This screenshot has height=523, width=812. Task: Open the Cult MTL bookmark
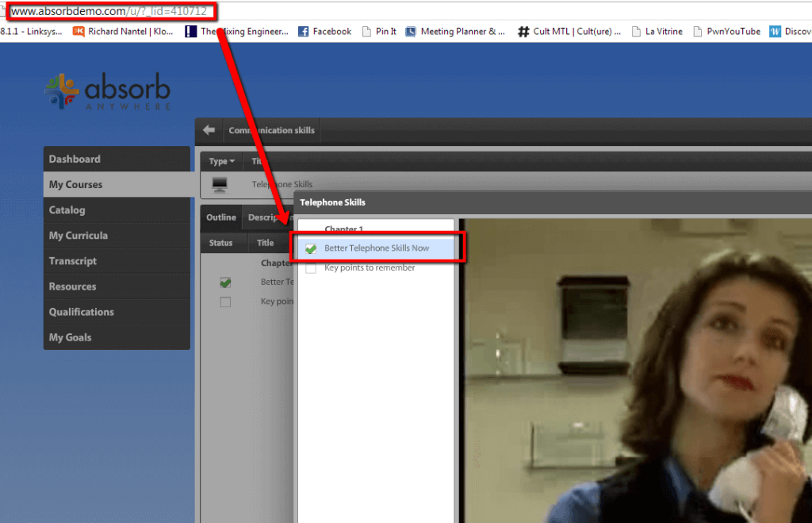pyautogui.click(x=569, y=32)
